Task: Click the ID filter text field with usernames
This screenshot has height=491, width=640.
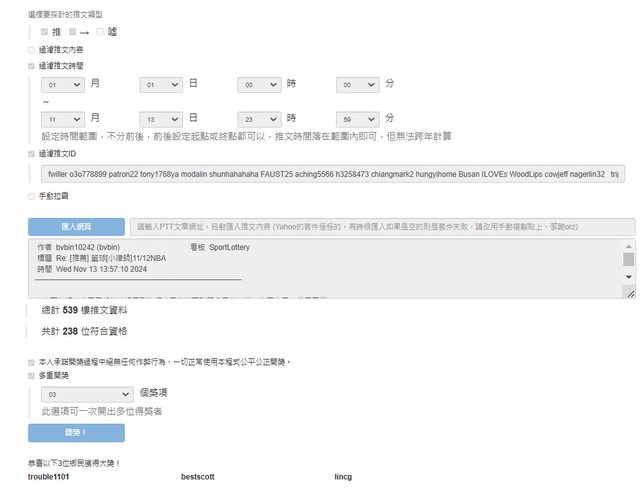Action: click(x=331, y=174)
